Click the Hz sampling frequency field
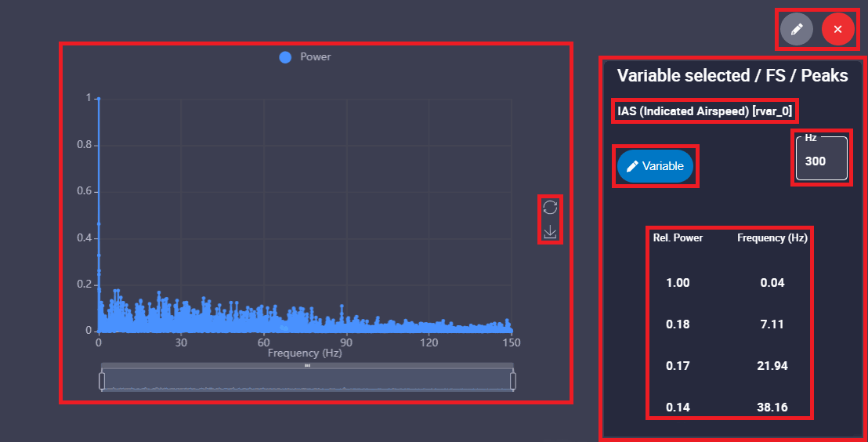This screenshot has width=868, height=442. click(820, 161)
